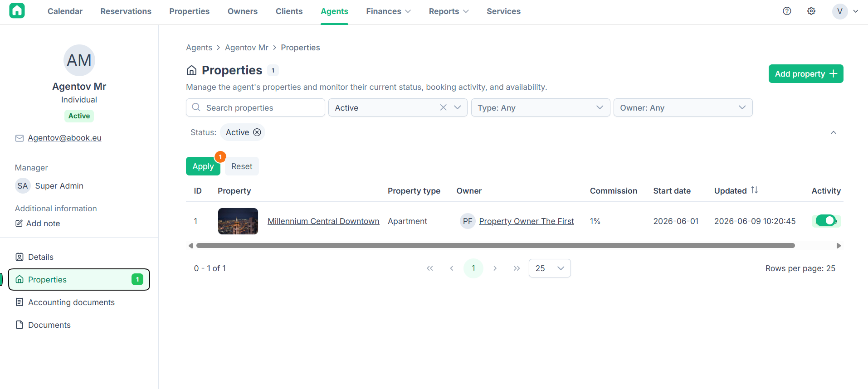Open the Reservations tab
Image resolution: width=868 pixels, height=389 pixels.
126,11
